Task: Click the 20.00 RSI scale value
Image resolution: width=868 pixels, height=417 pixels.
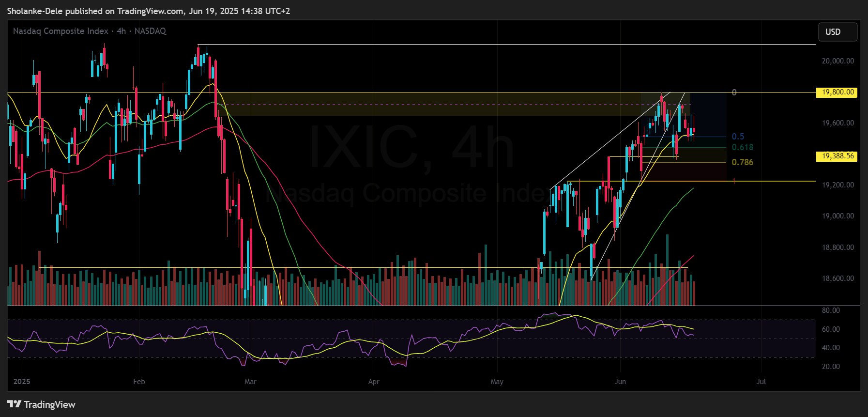Action: coord(831,367)
